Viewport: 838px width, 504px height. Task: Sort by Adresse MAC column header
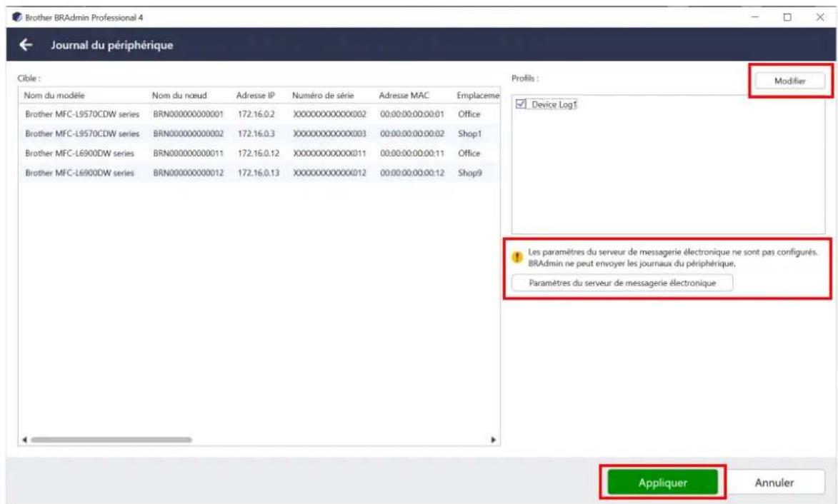pos(404,96)
